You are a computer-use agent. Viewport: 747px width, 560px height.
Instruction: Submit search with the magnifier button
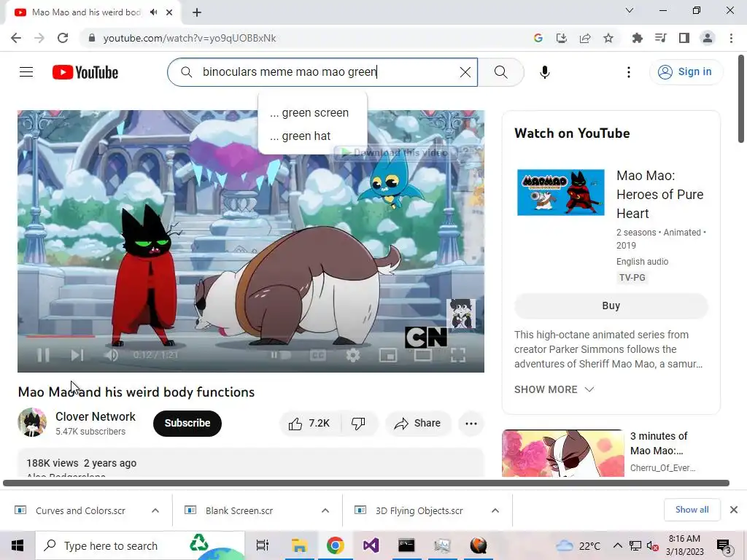click(x=500, y=72)
